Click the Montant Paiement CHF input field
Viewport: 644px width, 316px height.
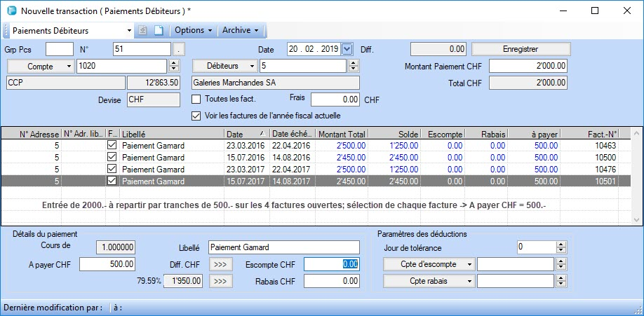point(528,66)
